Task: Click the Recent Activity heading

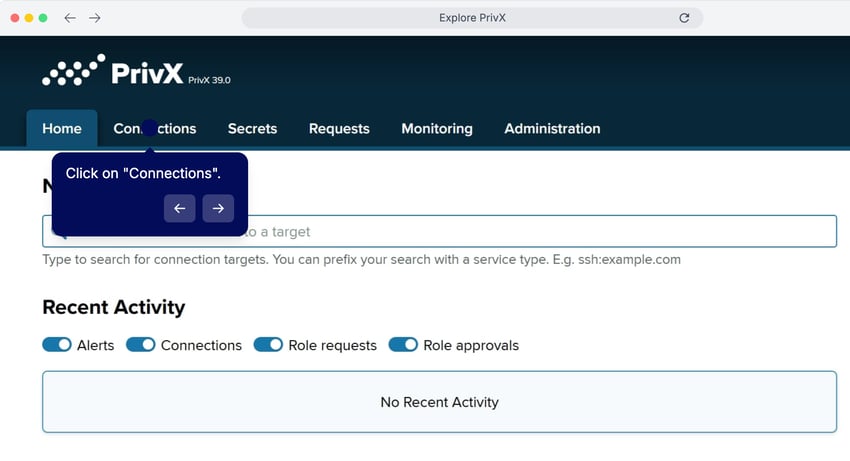Action: 114,308
